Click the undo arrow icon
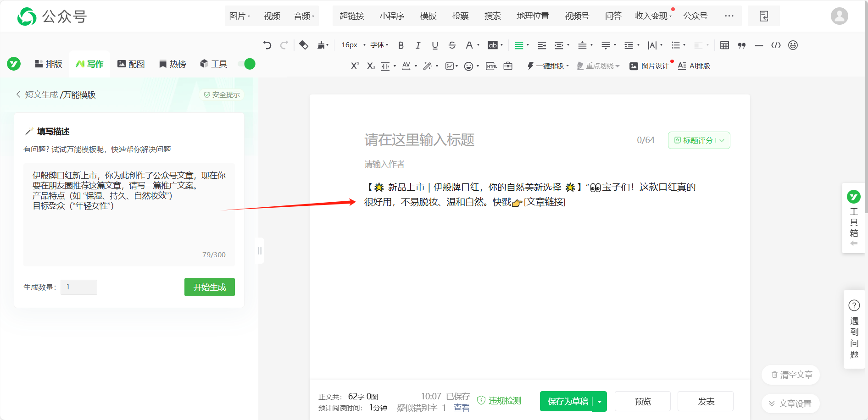 [267, 45]
